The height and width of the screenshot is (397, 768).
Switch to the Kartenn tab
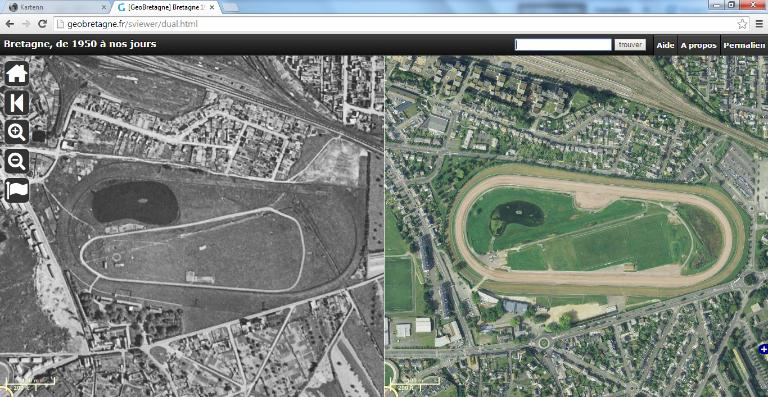point(54,7)
